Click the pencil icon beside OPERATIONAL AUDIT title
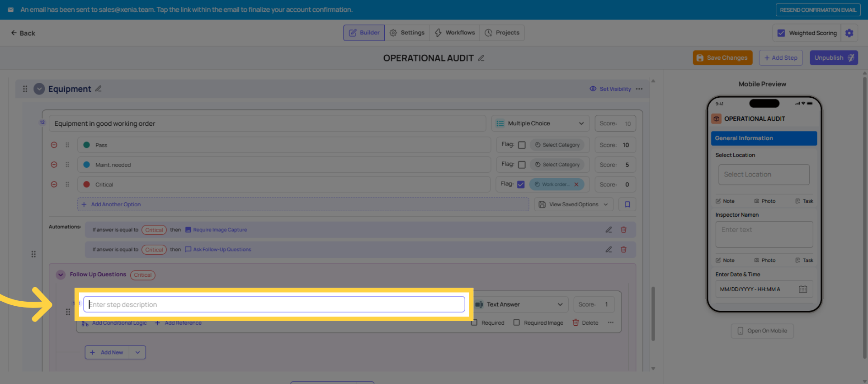Screen dimensions: 868x384 [481, 58]
